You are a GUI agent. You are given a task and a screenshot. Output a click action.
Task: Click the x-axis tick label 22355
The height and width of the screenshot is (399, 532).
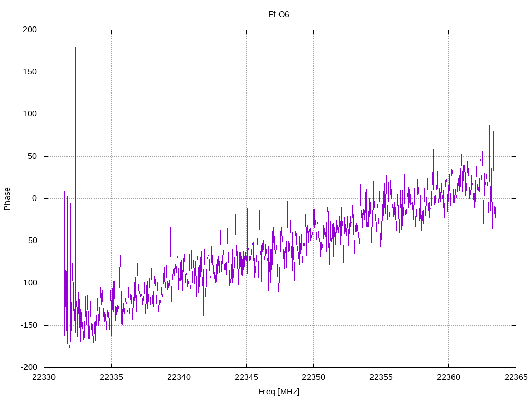(381, 377)
